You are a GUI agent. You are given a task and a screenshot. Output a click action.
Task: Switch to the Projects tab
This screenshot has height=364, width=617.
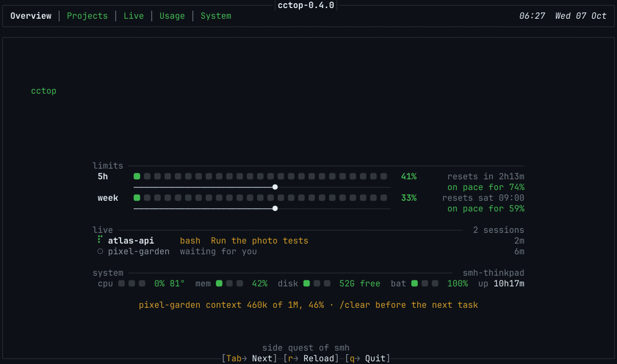[x=87, y=16]
